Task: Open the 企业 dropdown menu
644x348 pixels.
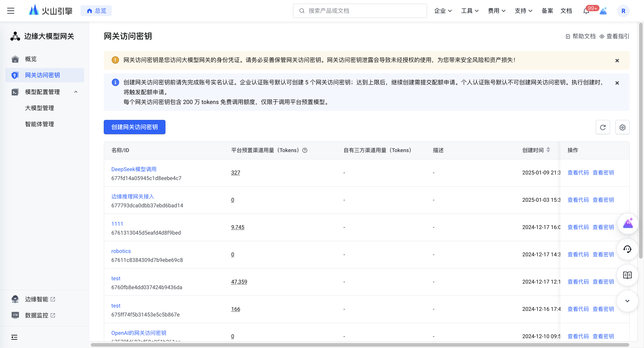Action: coord(443,11)
